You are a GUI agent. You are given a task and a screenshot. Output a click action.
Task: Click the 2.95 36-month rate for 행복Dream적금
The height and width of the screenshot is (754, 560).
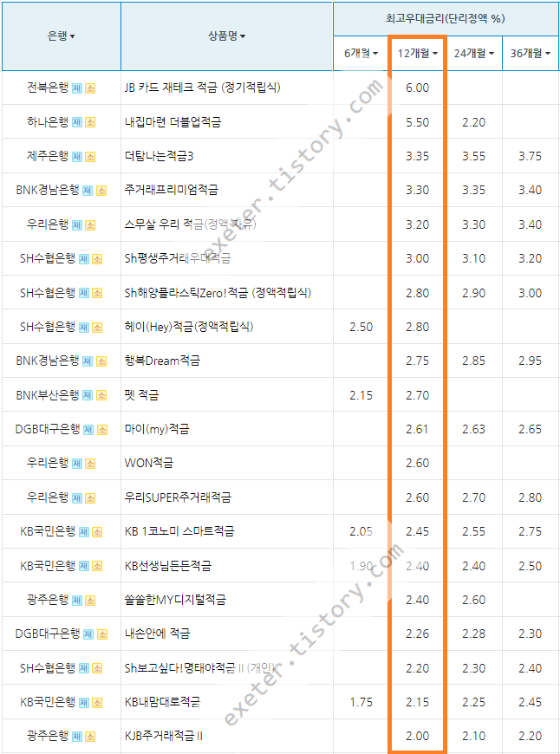(531, 361)
